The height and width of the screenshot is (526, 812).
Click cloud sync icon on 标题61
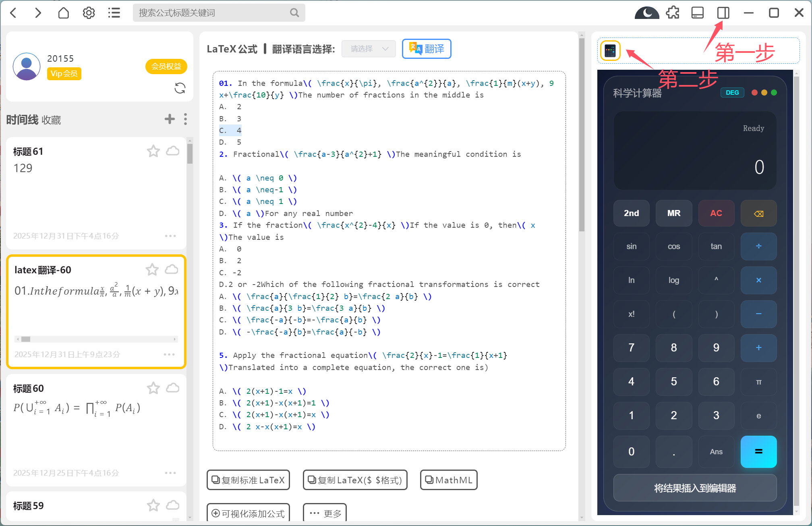(173, 151)
